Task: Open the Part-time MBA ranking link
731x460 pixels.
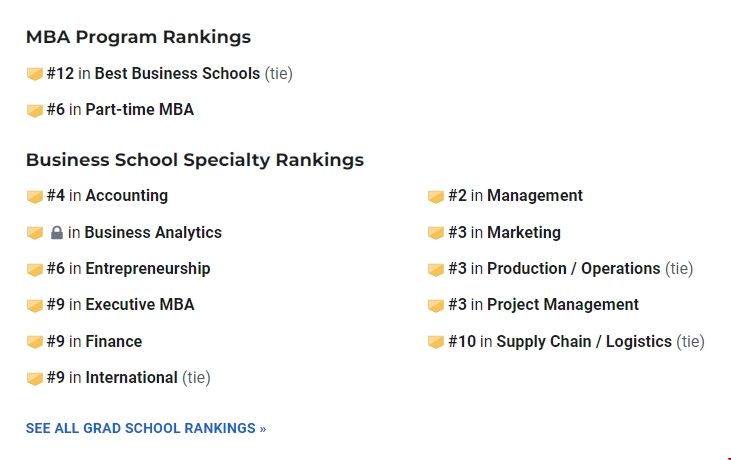Action: [139, 110]
